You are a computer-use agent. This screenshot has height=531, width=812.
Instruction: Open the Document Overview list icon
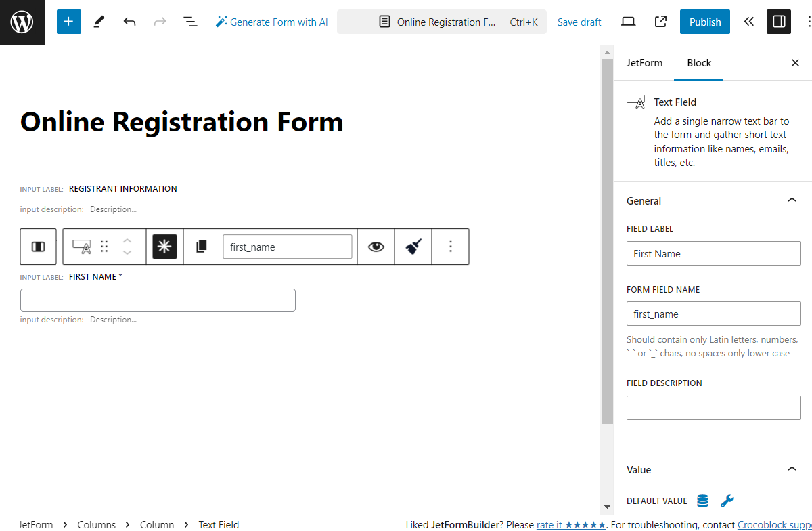[190, 22]
